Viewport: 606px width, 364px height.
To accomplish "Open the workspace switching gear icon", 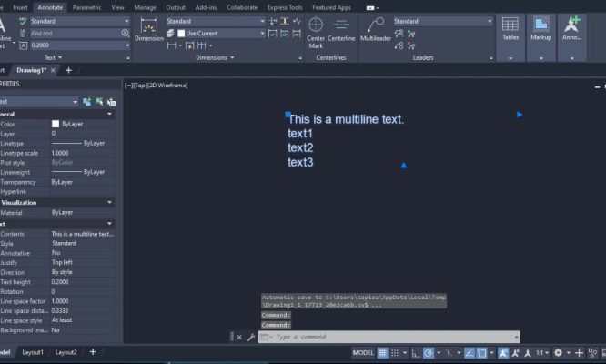I will coord(558,353).
